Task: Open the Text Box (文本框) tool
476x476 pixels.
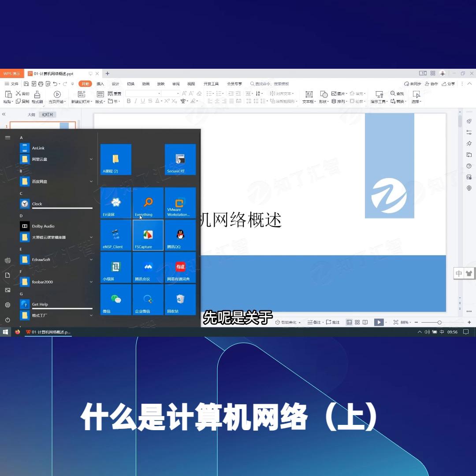Action: click(309, 96)
